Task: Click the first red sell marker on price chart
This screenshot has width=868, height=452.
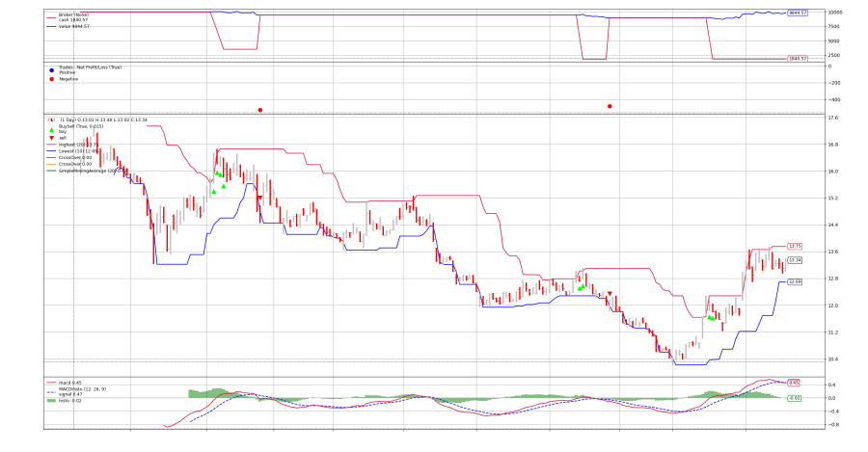Action: click(x=260, y=198)
